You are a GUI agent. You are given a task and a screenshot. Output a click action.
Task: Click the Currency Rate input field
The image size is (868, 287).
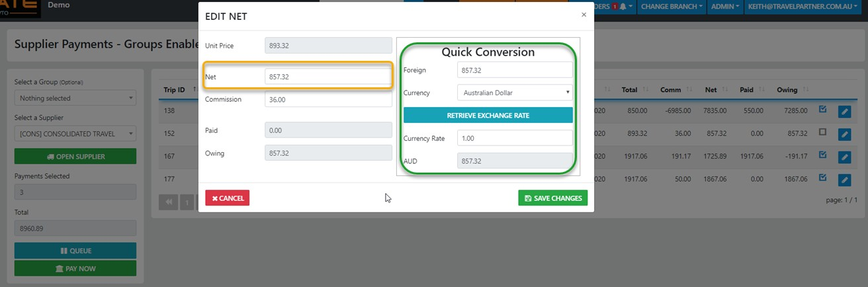515,138
